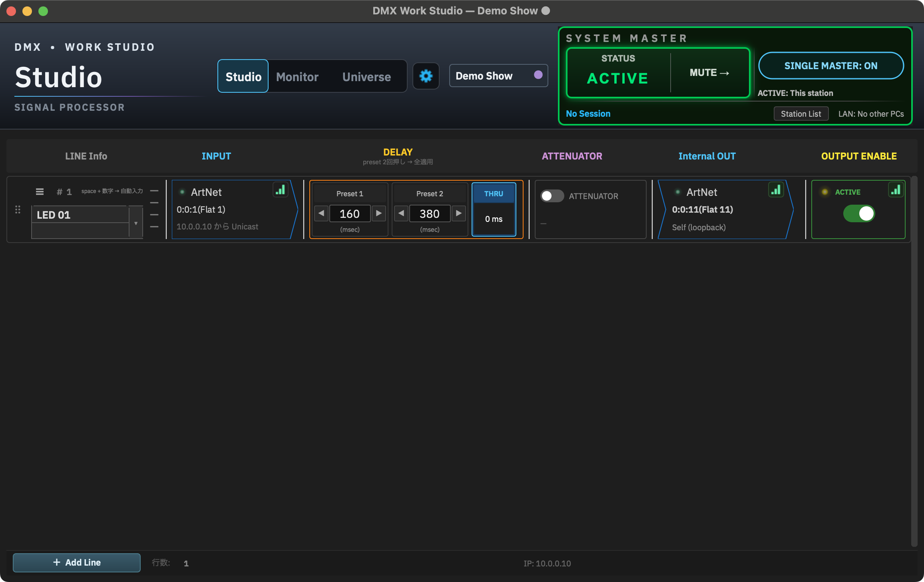
Task: Open the Station List
Action: [x=801, y=114]
